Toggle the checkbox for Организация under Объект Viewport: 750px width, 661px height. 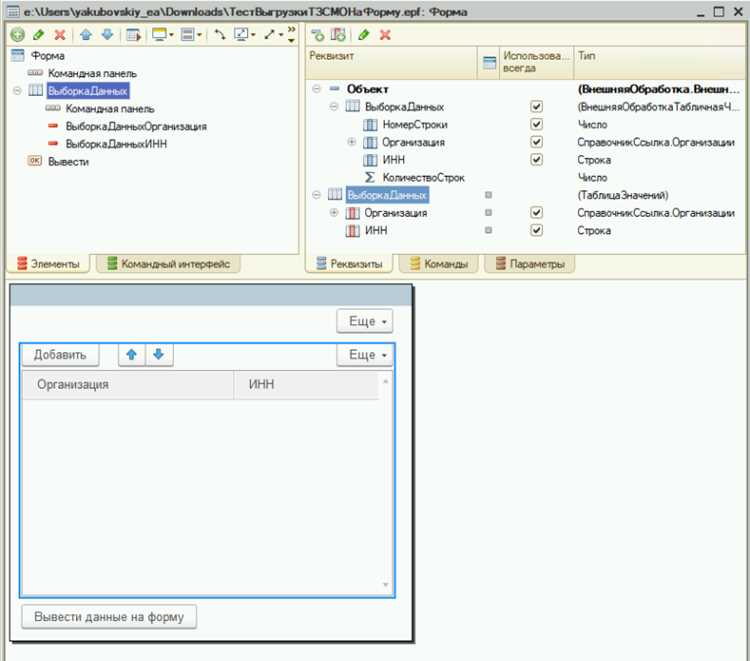coord(537,142)
